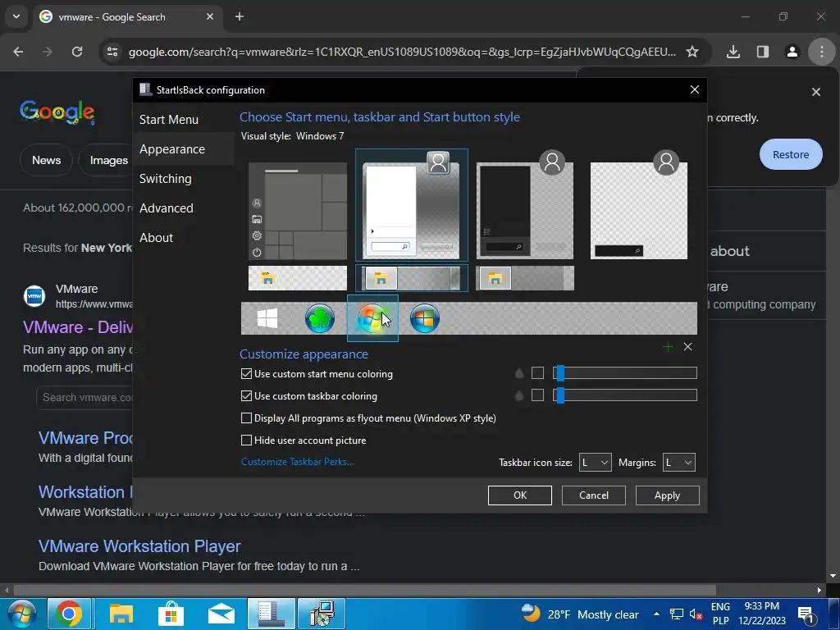Open Mail app from the taskbar

tap(221, 614)
